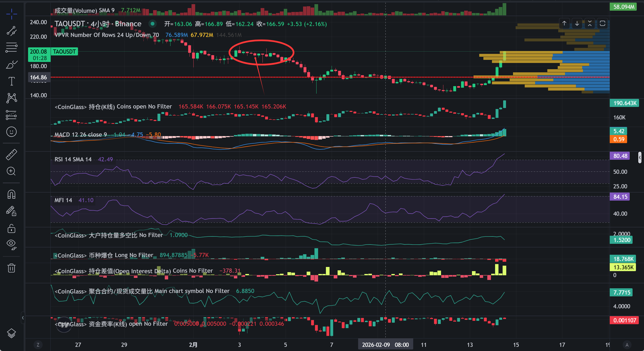644x351 pixels.
Task: Click the VPVR indicator legend
Action: 107,35
